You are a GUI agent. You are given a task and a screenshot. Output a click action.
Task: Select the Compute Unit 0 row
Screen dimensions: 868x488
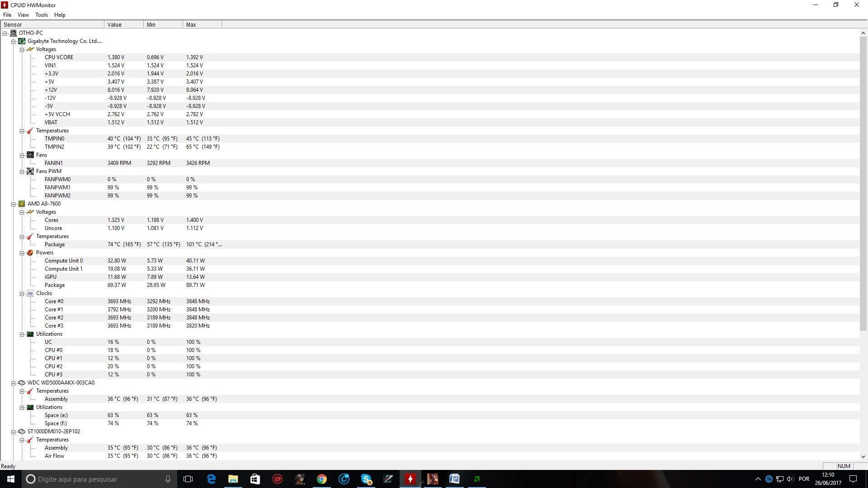(x=429, y=261)
